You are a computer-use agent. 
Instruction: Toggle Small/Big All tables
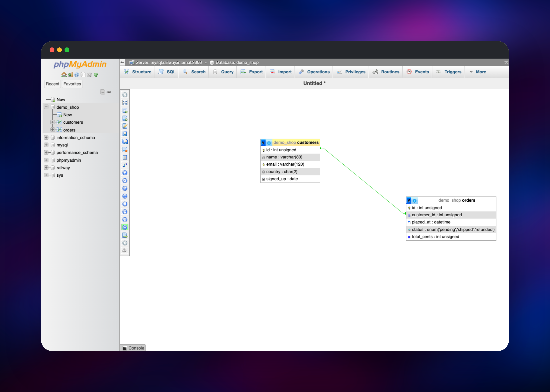125,212
